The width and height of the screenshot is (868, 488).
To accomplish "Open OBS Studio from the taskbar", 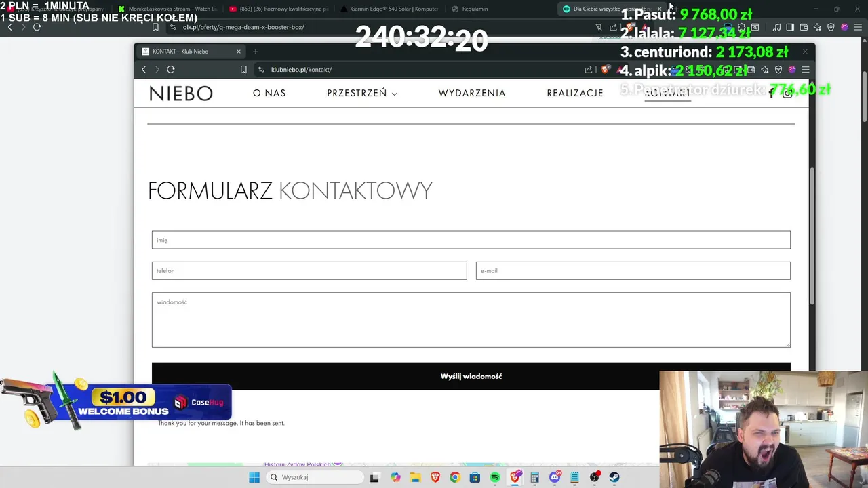I will pos(595,477).
